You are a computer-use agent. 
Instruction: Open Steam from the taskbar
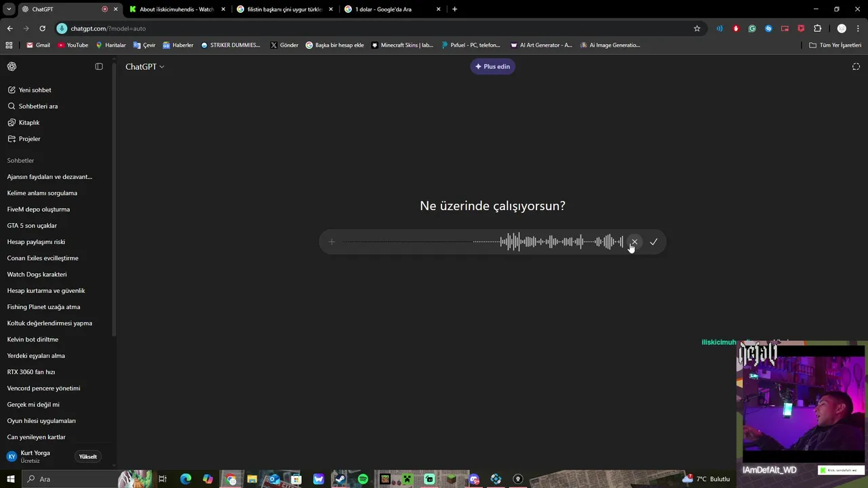340,479
